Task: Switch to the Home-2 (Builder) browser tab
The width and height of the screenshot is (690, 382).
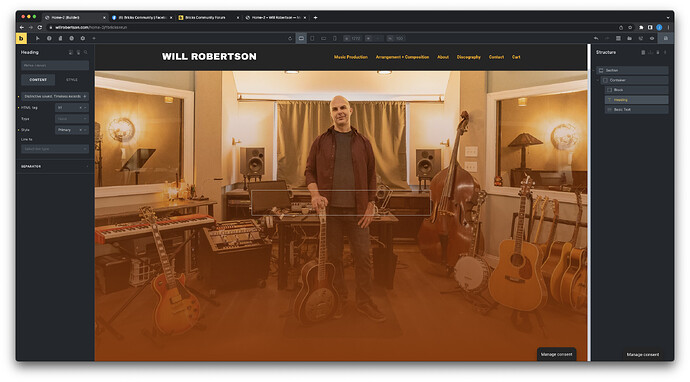Action: [75, 18]
